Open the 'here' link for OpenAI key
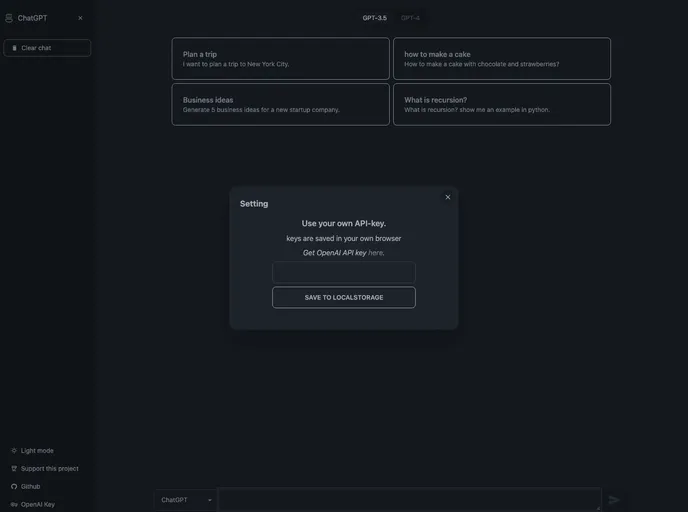 click(376, 253)
